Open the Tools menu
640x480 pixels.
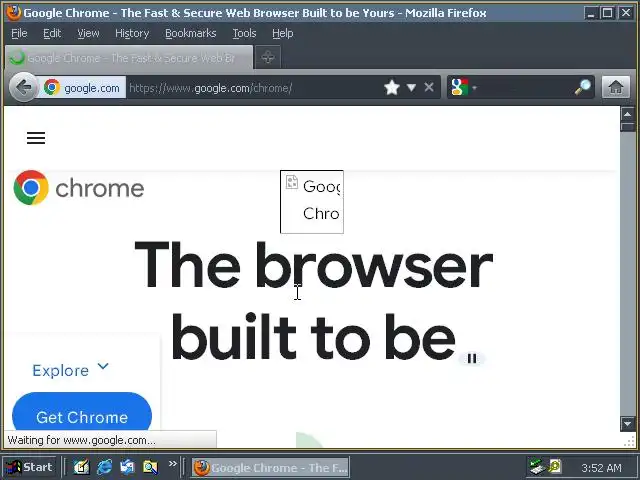click(x=244, y=33)
